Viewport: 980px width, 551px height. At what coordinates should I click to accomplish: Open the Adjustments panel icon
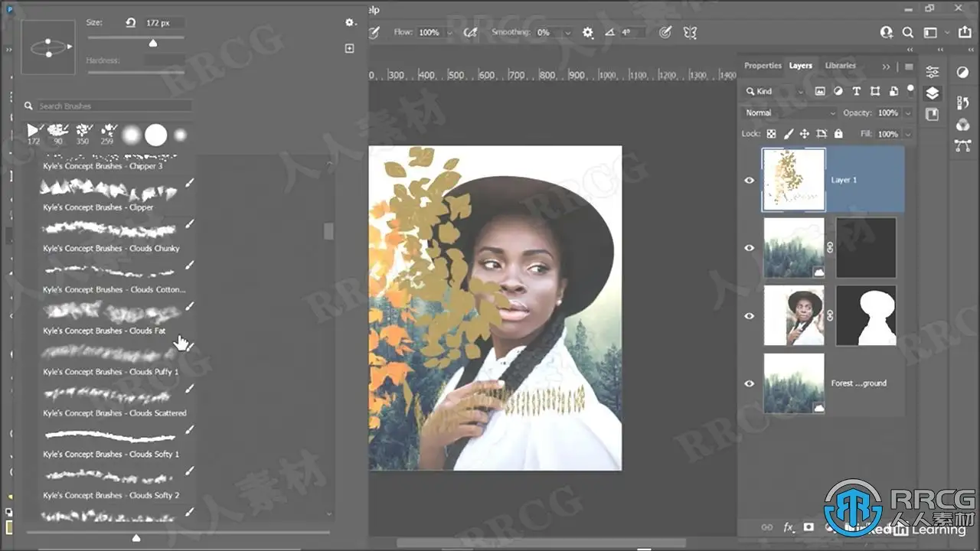[962, 72]
